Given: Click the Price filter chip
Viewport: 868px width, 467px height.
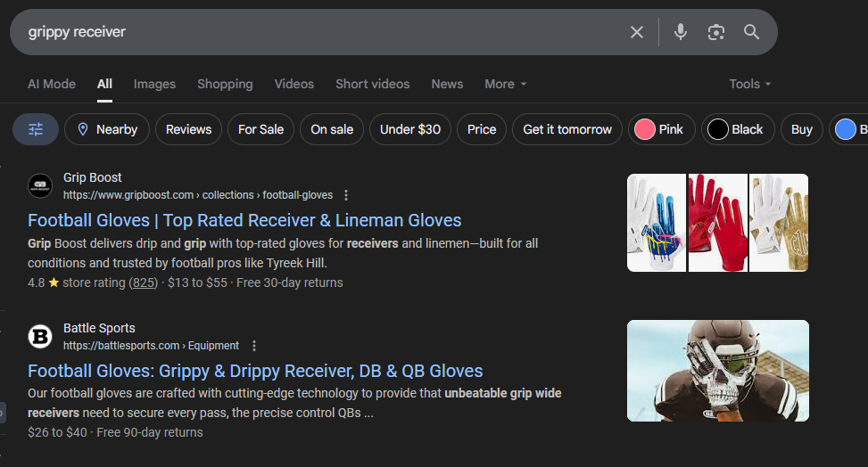Looking at the screenshot, I should 482,129.
